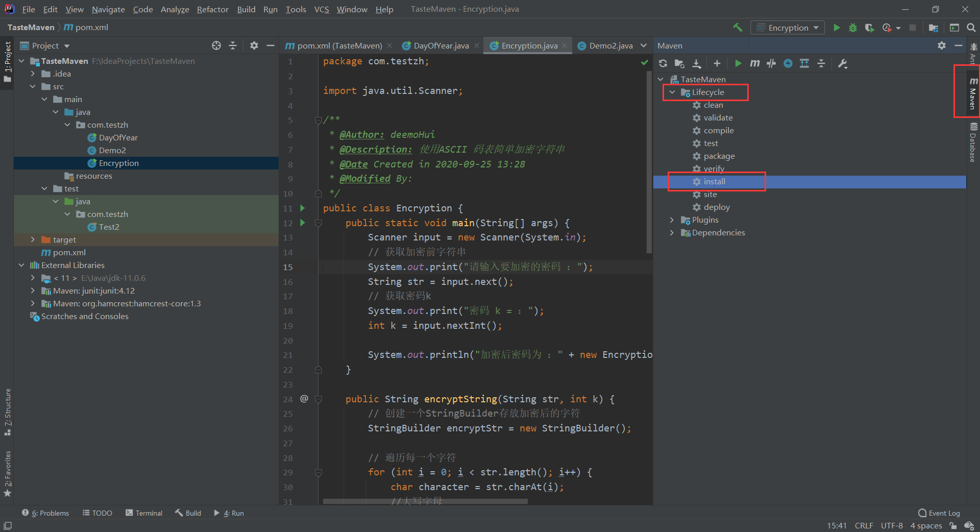Screen dimensions: 980x532
Task: Toggle Skip Tests mode lightning icon
Action: (788, 63)
